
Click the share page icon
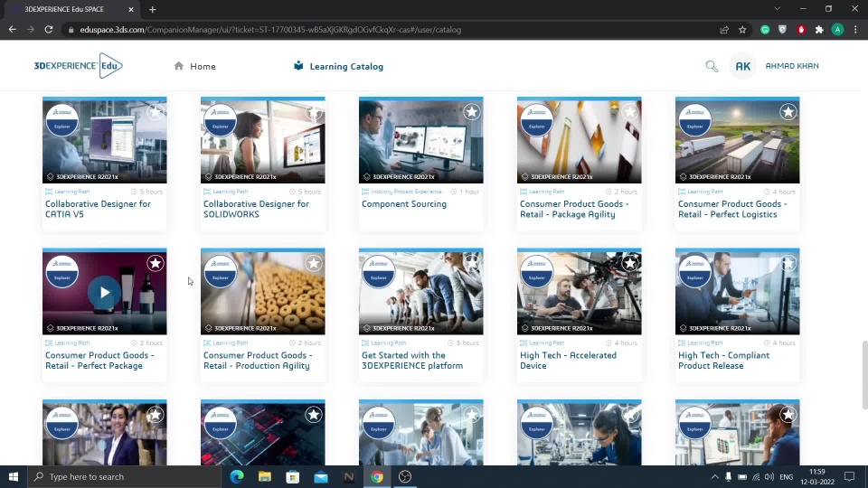coord(724,30)
